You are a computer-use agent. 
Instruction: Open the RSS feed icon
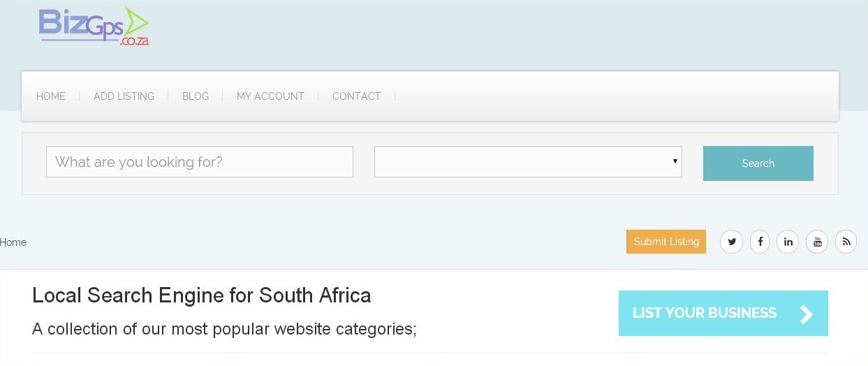[x=846, y=242]
